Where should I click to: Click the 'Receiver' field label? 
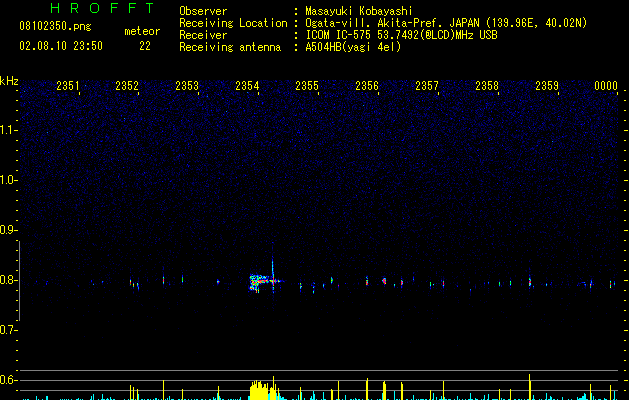(x=203, y=35)
